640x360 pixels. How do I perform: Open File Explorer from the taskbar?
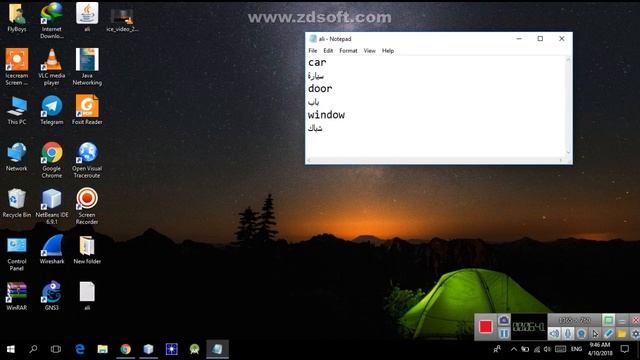click(x=102, y=349)
